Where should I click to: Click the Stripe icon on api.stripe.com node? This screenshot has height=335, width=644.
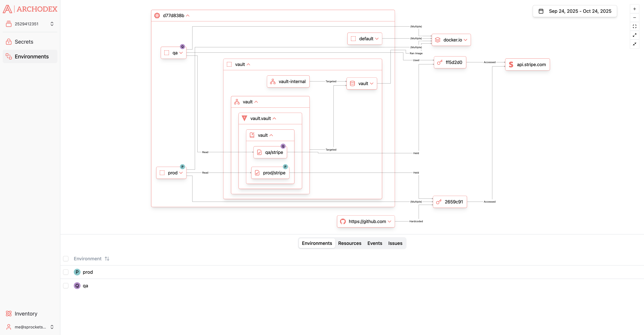click(x=511, y=64)
